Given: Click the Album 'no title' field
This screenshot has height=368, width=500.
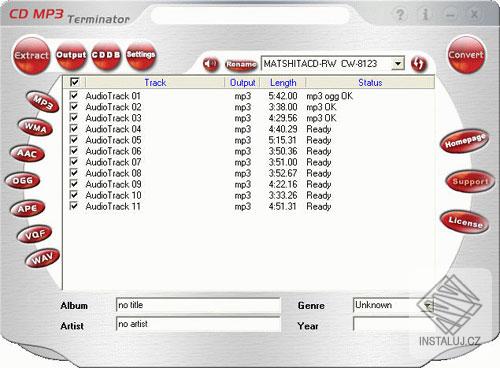Looking at the screenshot, I should coord(198,305).
